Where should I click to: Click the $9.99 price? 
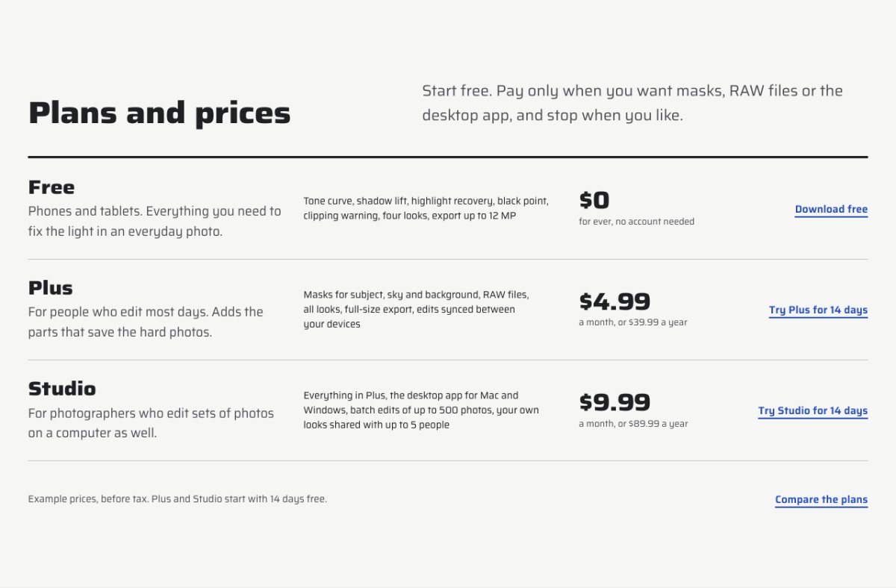click(615, 402)
